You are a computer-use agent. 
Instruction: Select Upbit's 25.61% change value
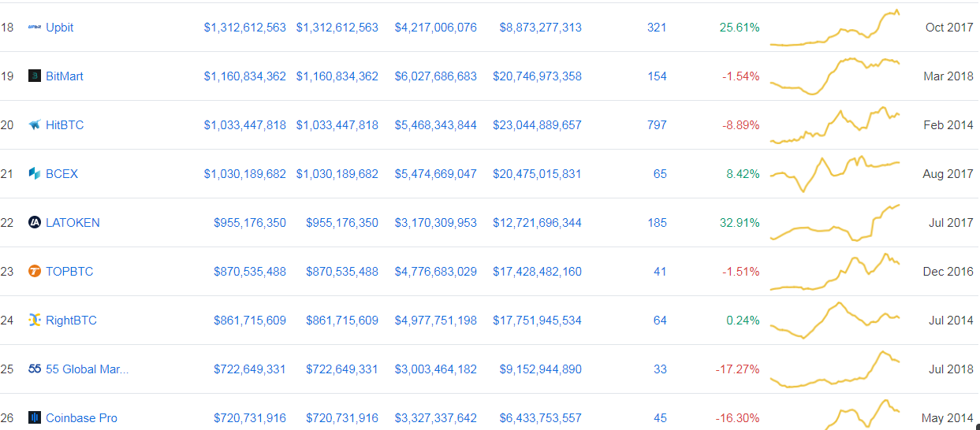click(740, 28)
